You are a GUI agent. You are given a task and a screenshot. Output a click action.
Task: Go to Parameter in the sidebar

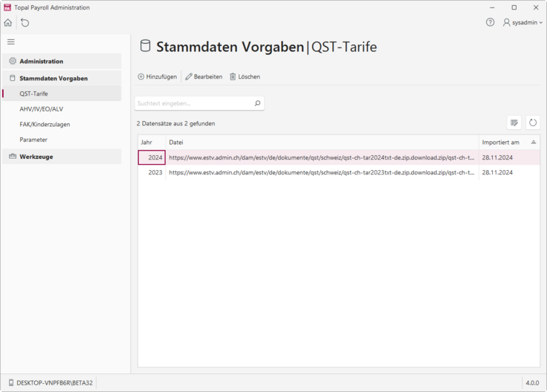point(33,140)
